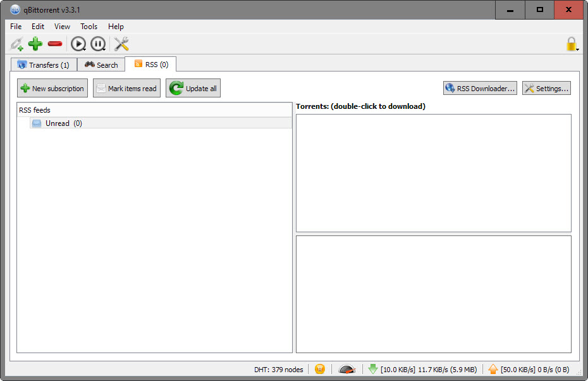Select the RSS (0) tab
This screenshot has height=381, width=588.
coord(150,64)
